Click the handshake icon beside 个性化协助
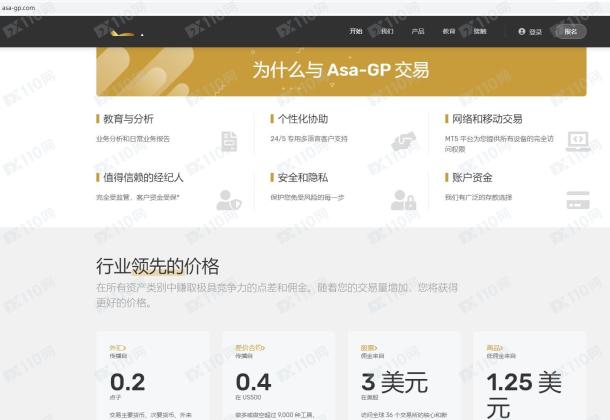The width and height of the screenshot is (610, 420). pos(403,141)
